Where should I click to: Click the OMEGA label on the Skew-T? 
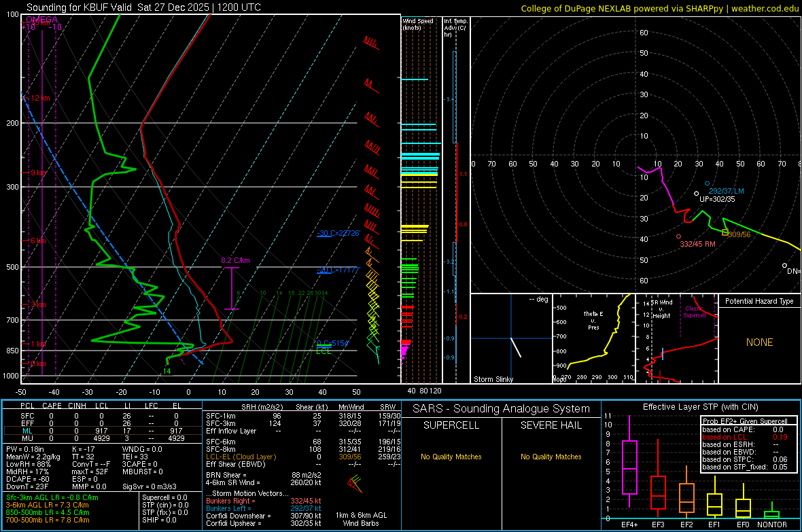[x=41, y=20]
